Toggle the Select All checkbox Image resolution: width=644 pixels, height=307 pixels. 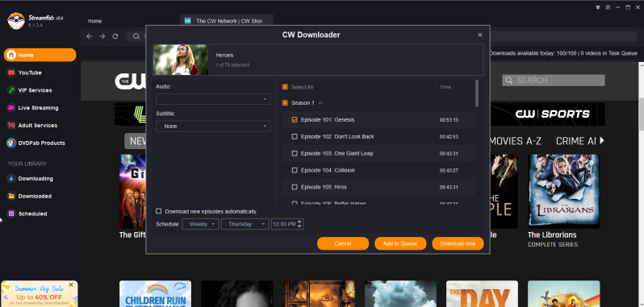(285, 87)
